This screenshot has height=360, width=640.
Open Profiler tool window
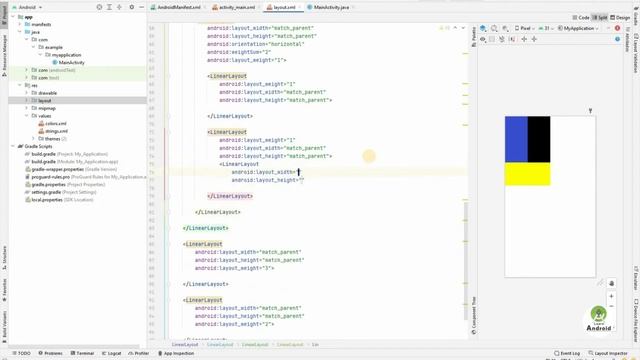pyautogui.click(x=139, y=353)
